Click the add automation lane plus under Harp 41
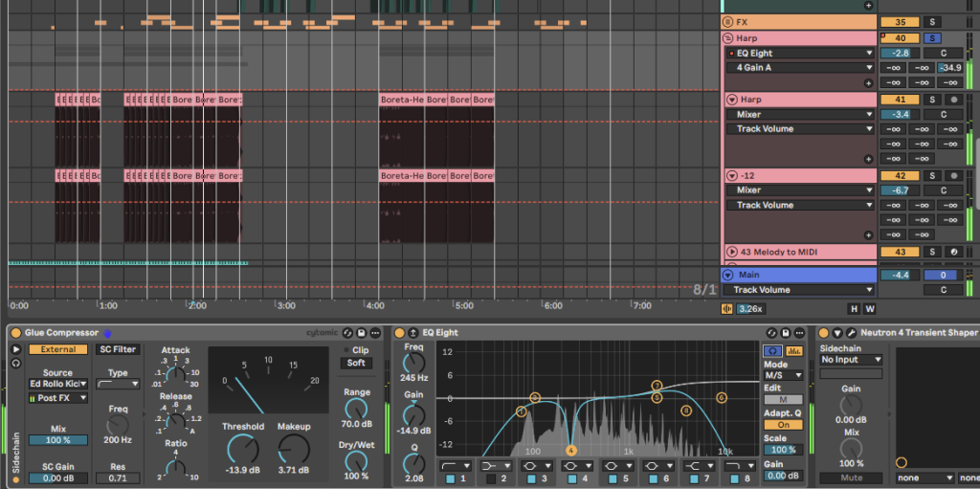Screen dimensions: 980x489 coord(868,159)
